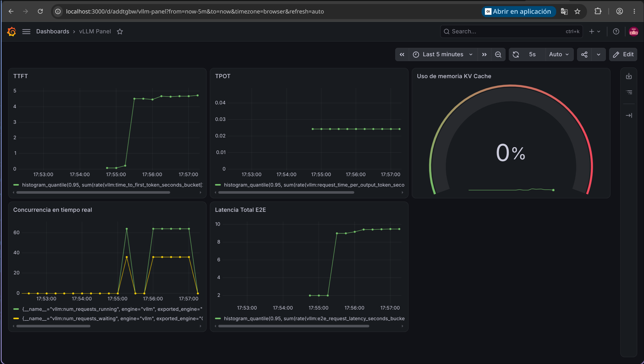The image size is (644, 364).
Task: Click the TPOT legend horizontal scrollbar
Action: 286,193
